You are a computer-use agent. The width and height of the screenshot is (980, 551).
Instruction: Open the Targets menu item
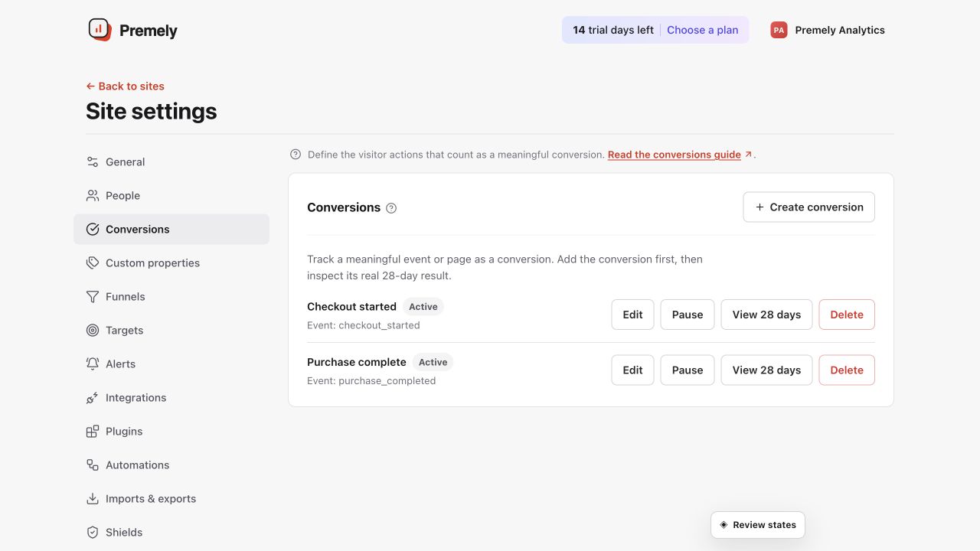pos(171,331)
